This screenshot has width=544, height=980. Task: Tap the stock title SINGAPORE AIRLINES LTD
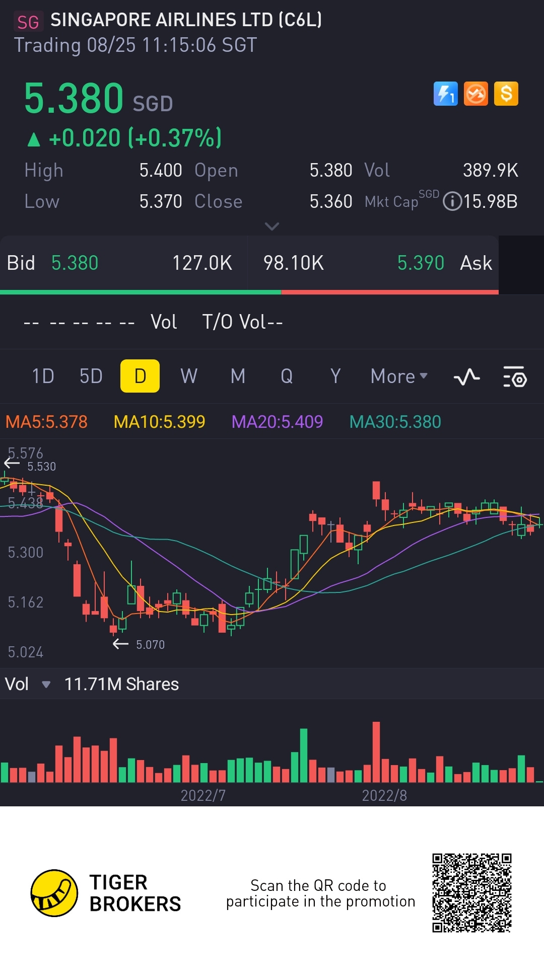(186, 20)
